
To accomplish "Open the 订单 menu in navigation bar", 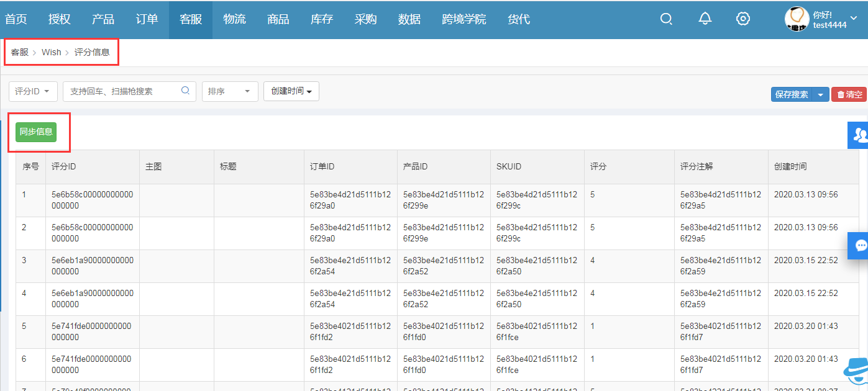I will click(147, 19).
